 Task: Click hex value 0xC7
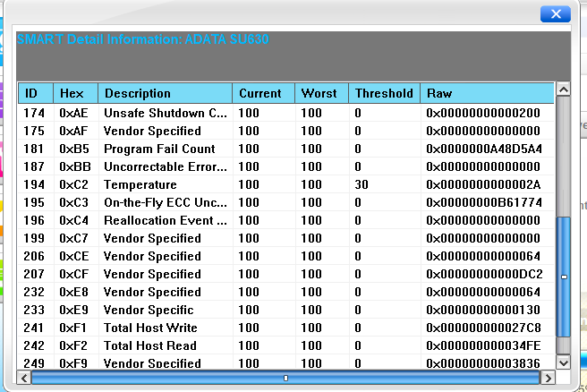(73, 238)
